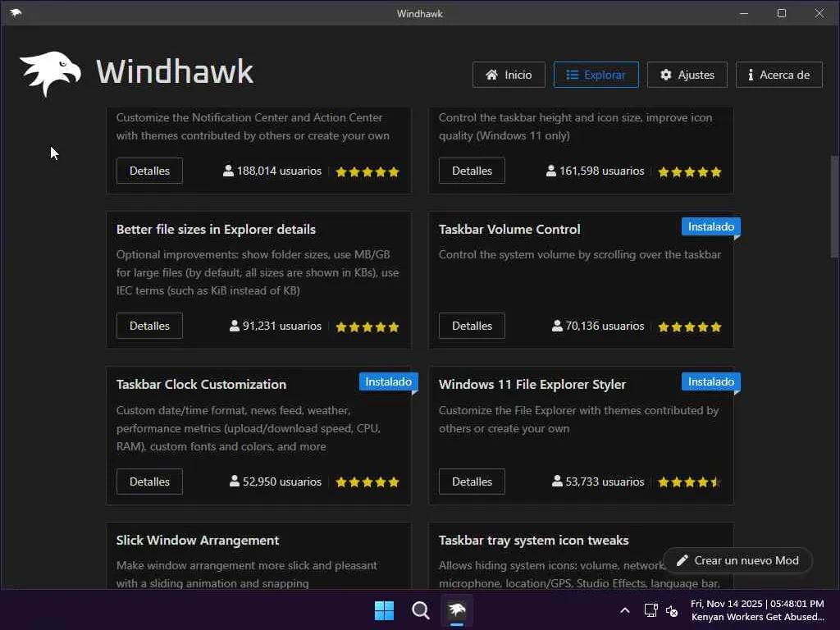Click the Windows 11 File Explorer Styler title
This screenshot has height=630, width=840.
[x=532, y=384]
